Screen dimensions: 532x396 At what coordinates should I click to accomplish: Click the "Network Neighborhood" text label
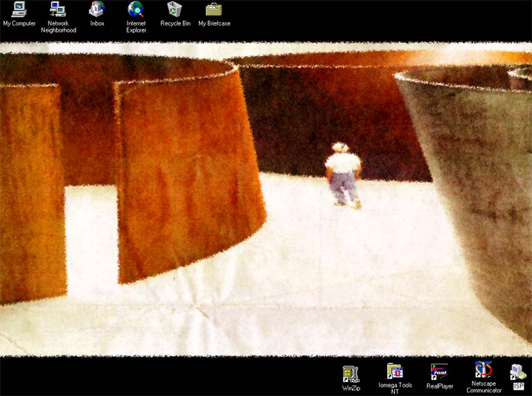(58, 27)
